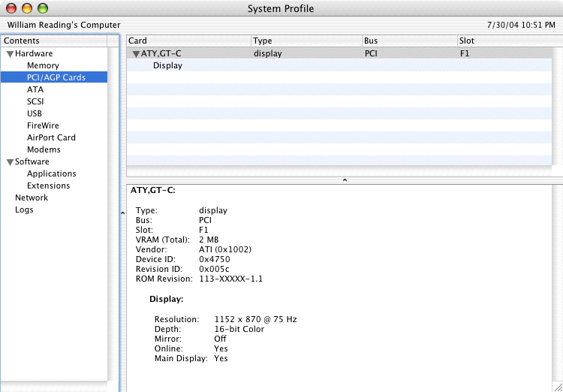Open the Extensions software list
This screenshot has height=392, width=563.
click(x=49, y=185)
